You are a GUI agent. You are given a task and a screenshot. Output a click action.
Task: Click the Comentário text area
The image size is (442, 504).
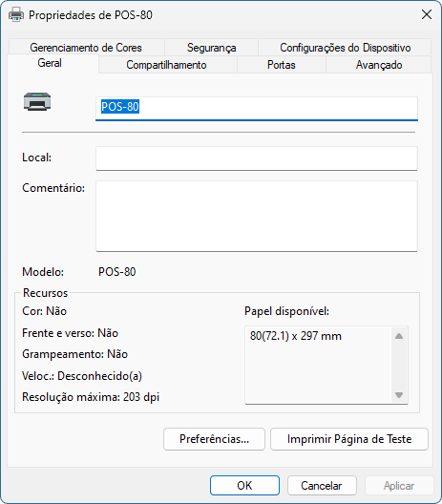click(x=257, y=216)
